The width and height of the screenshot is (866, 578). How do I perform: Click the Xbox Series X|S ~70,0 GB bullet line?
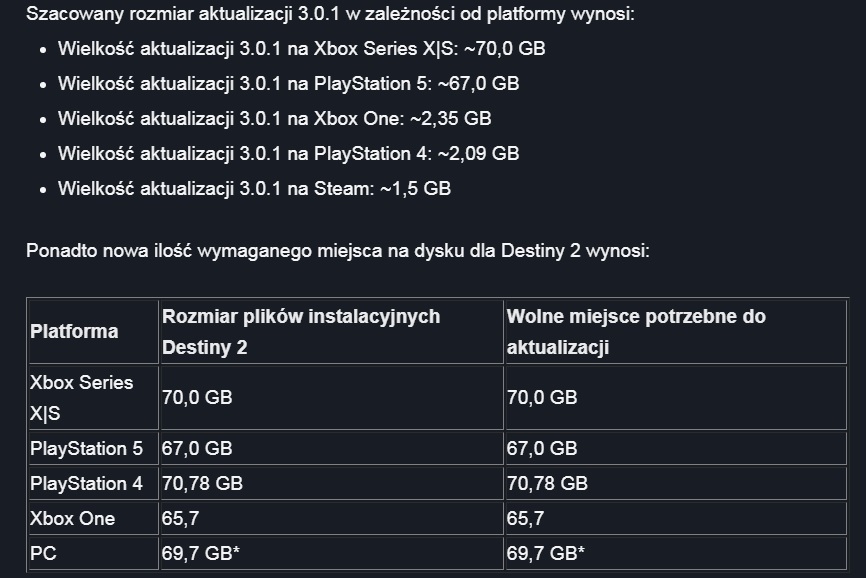(301, 48)
